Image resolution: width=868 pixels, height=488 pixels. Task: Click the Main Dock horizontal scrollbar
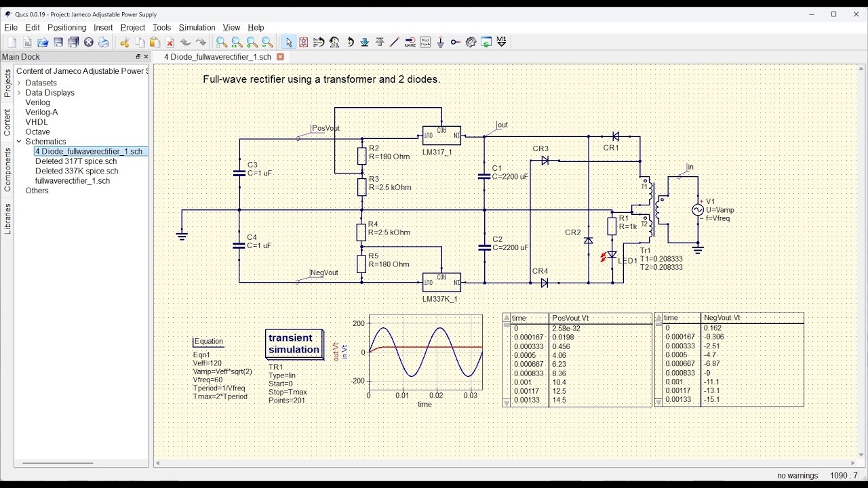tap(58, 464)
